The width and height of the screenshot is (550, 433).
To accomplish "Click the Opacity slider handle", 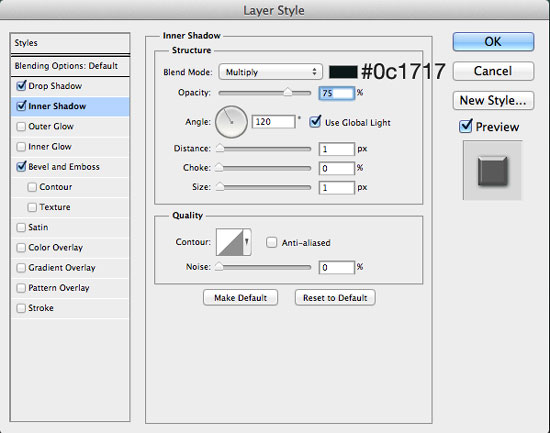I will (x=288, y=92).
